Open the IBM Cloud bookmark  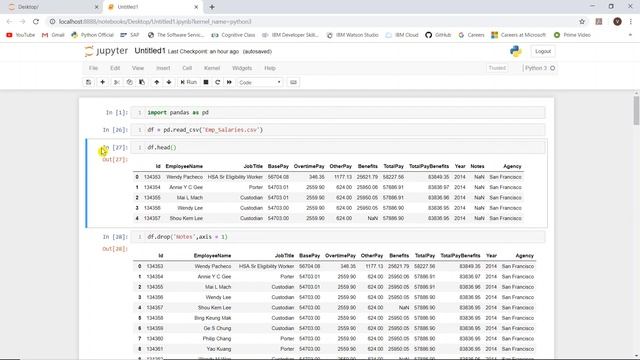pos(402,35)
